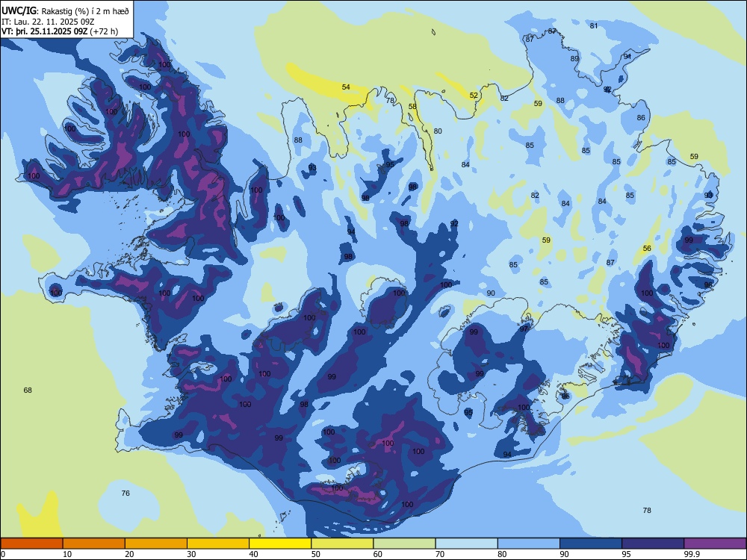Click the map value '89' in the northeast
This screenshot has width=747, height=560.
pyautogui.click(x=574, y=58)
